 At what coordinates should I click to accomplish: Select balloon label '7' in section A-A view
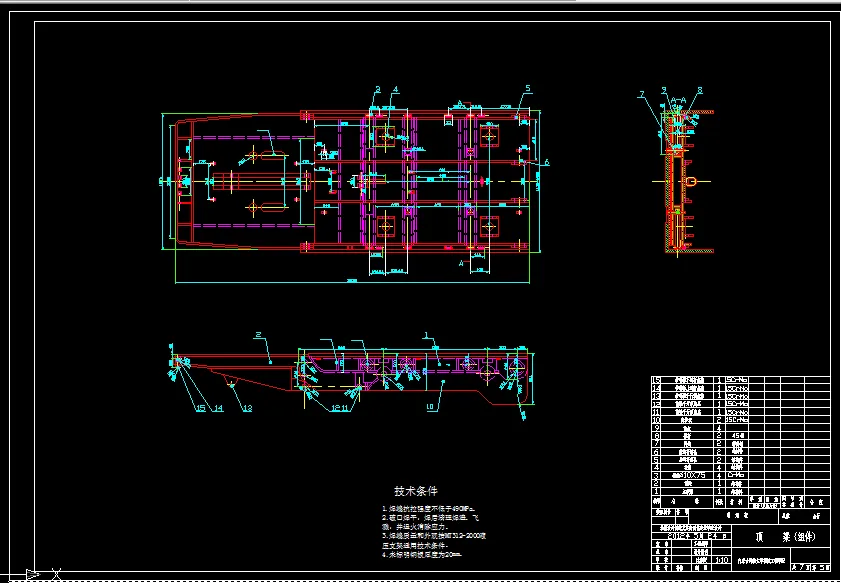(x=641, y=95)
